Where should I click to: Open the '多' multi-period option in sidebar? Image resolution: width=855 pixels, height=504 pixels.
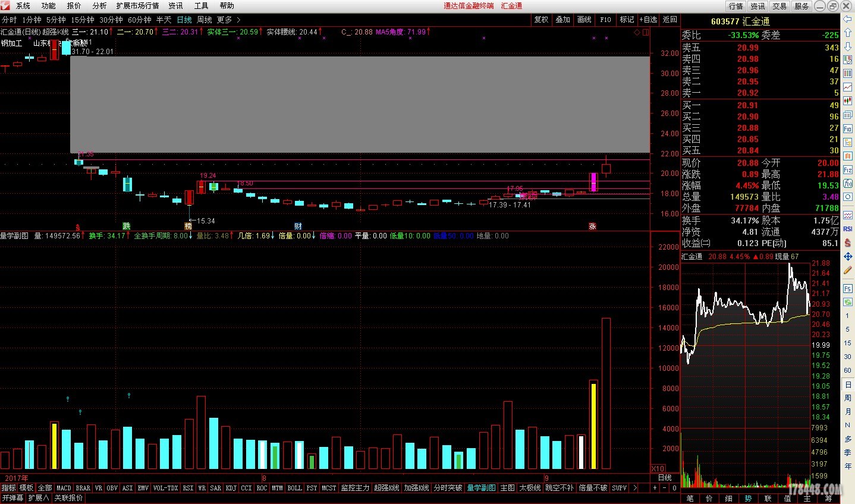click(848, 439)
